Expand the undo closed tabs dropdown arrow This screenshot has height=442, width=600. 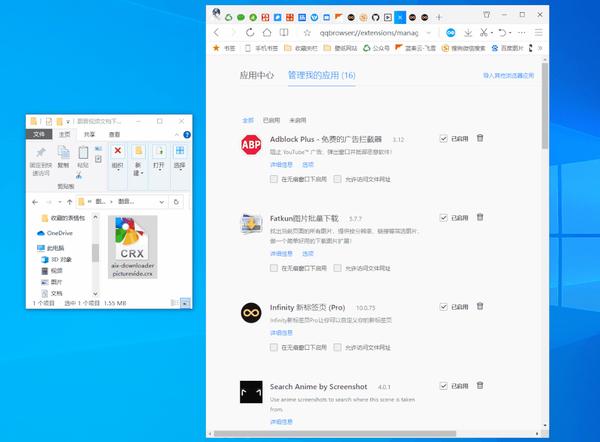510,33
